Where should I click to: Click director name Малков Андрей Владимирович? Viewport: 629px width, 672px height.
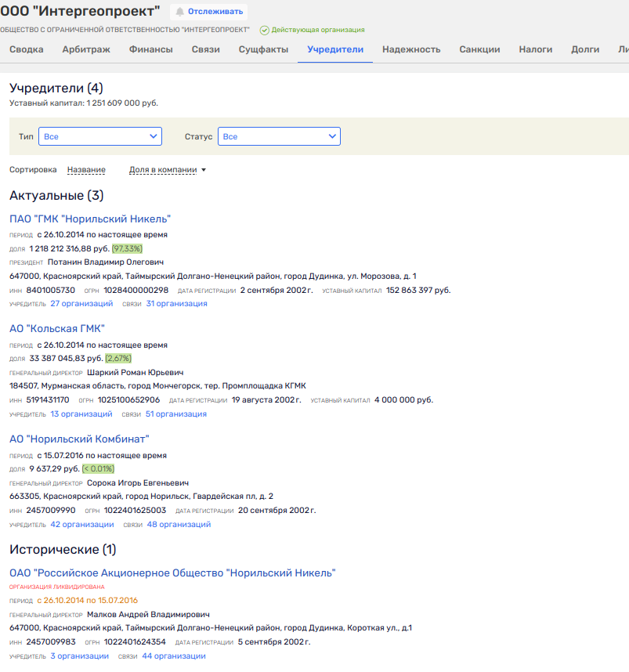click(x=148, y=615)
